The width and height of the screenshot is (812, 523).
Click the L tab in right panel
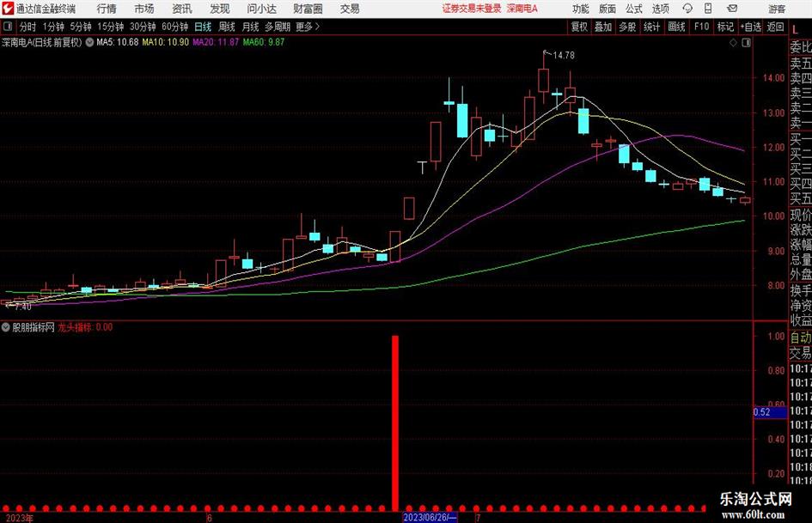[795, 30]
